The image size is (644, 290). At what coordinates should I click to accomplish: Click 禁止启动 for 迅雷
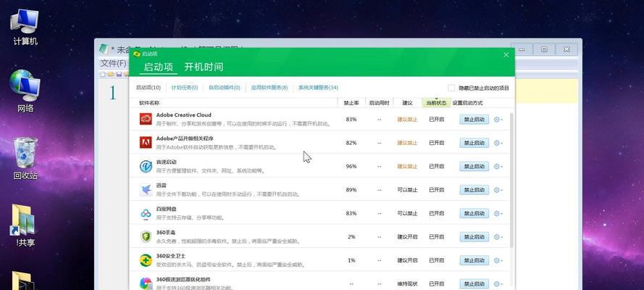tap(474, 190)
